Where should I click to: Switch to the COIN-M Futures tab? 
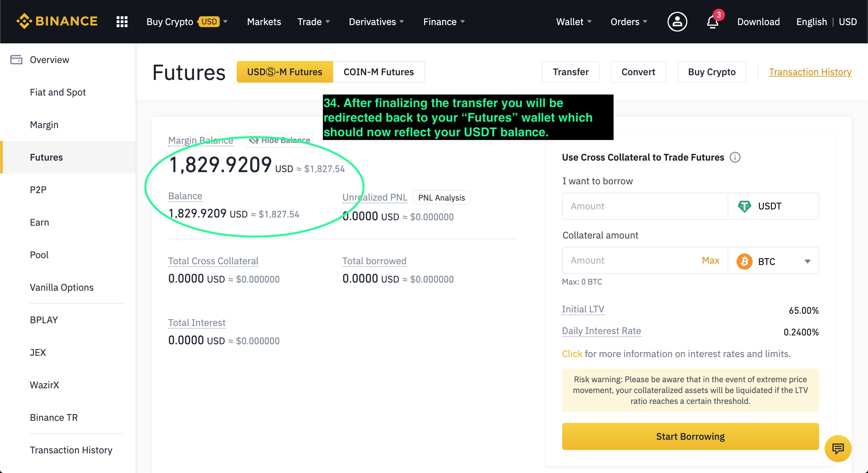pos(379,72)
